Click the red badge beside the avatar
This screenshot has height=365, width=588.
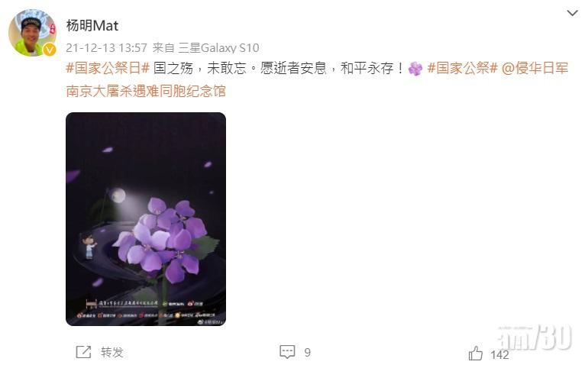53,28
